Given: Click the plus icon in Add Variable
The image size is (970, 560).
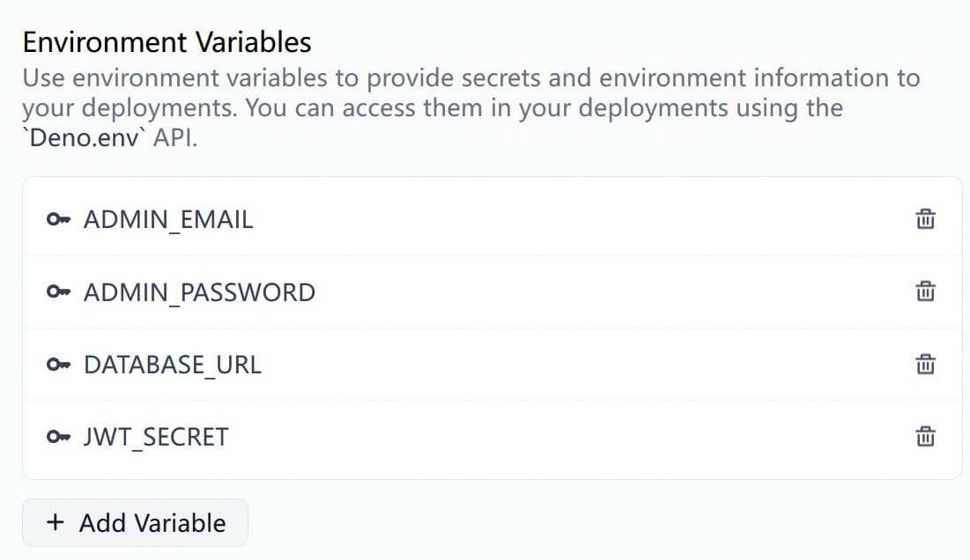Looking at the screenshot, I should (56, 522).
